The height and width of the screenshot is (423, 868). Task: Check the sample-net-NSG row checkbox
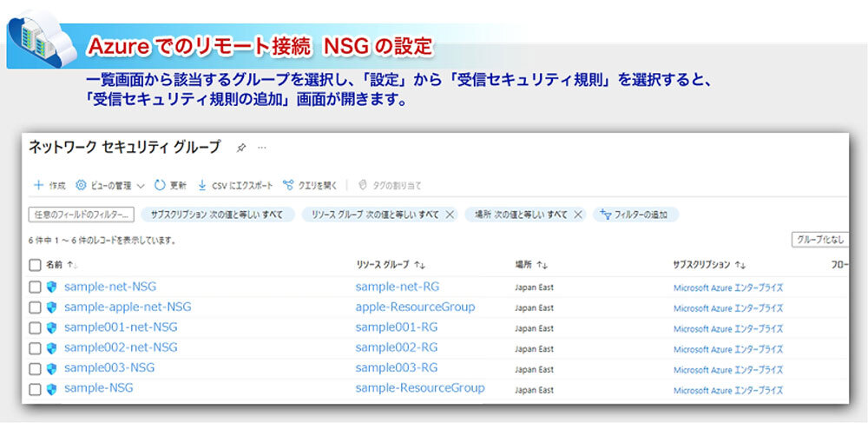click(x=35, y=287)
